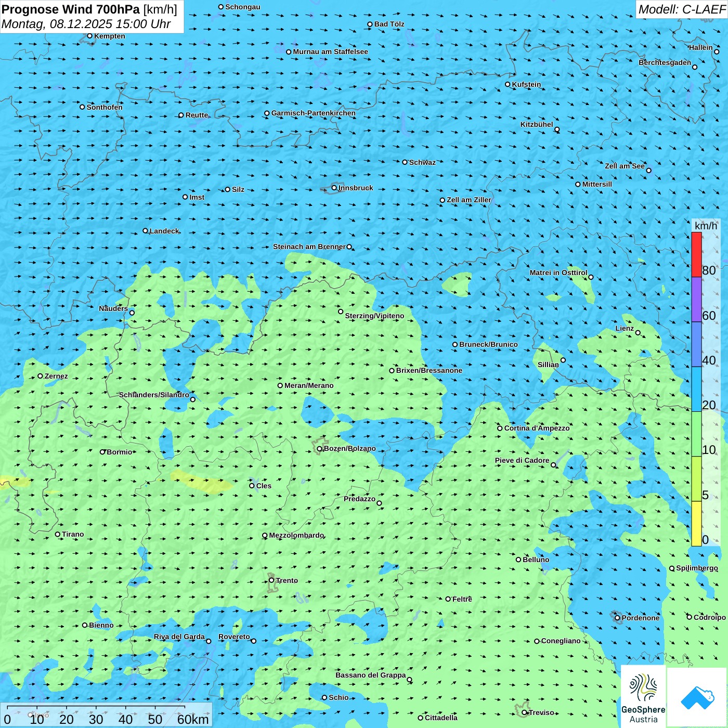Click the 'Conegliano' label
The height and width of the screenshot is (728, 728).
(561, 641)
